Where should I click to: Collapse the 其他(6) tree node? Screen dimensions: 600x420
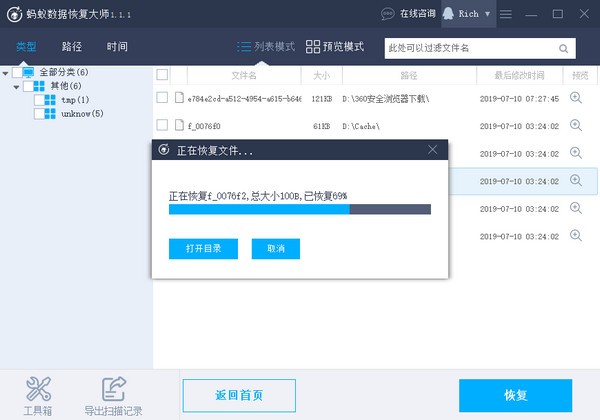click(16, 87)
